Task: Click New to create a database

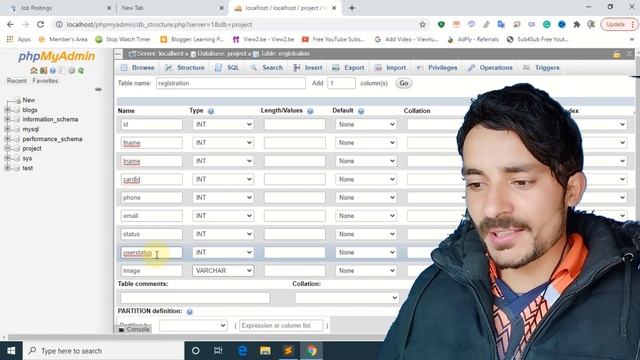Action: 29,100
